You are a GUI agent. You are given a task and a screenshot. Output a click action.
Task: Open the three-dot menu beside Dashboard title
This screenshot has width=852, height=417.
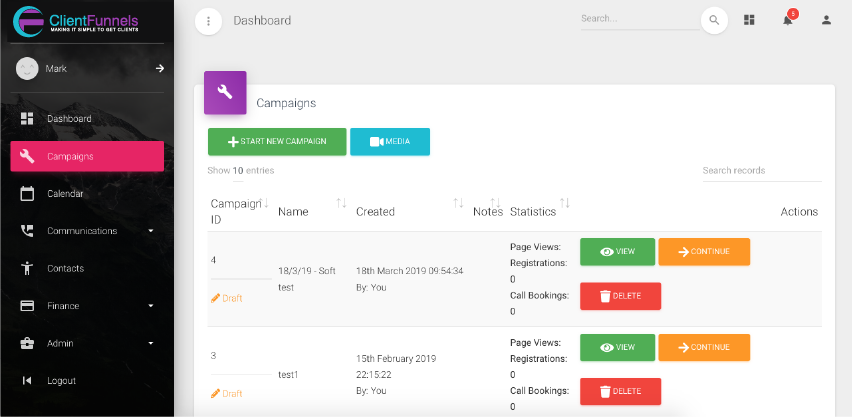coord(208,21)
